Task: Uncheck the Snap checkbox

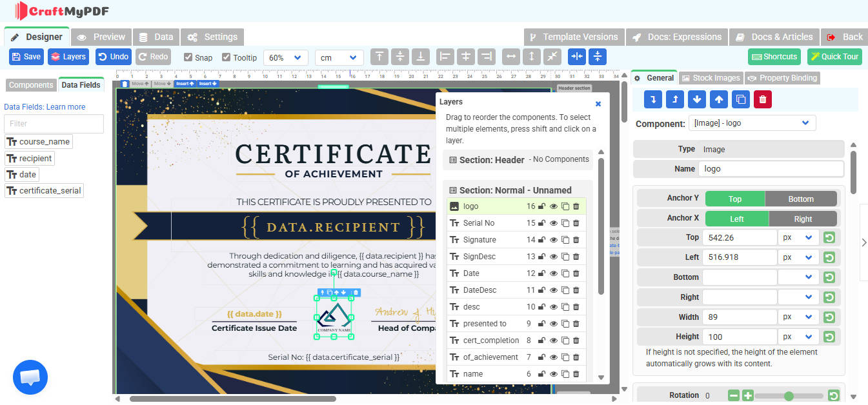Action: pyautogui.click(x=188, y=57)
